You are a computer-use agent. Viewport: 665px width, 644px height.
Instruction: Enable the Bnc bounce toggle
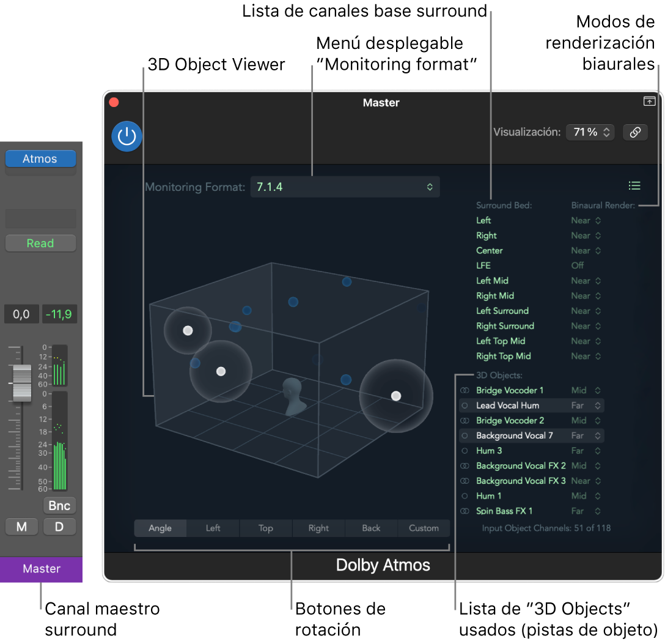(59, 505)
